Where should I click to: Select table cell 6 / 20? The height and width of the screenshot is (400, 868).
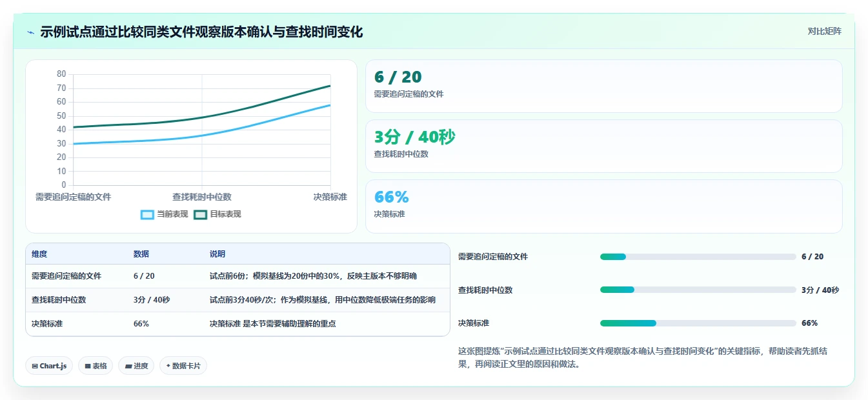tap(144, 276)
